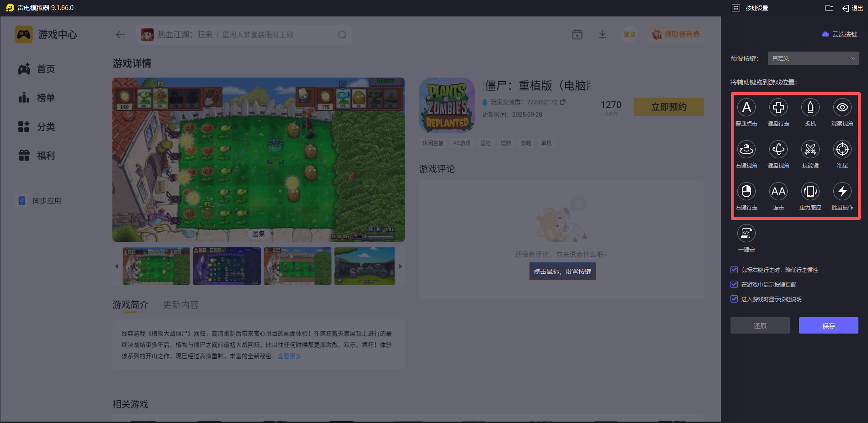
Task: Open the keymap folder icon
Action: click(830, 8)
